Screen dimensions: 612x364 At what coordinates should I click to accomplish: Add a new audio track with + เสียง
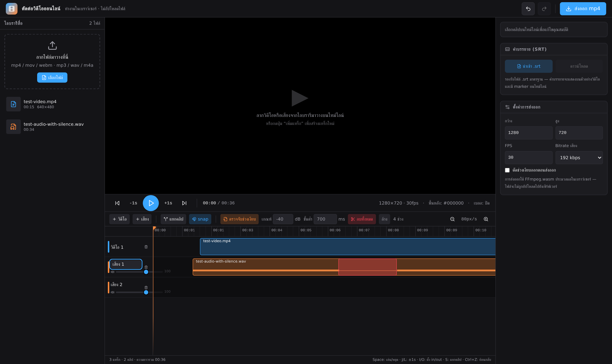coord(142,219)
